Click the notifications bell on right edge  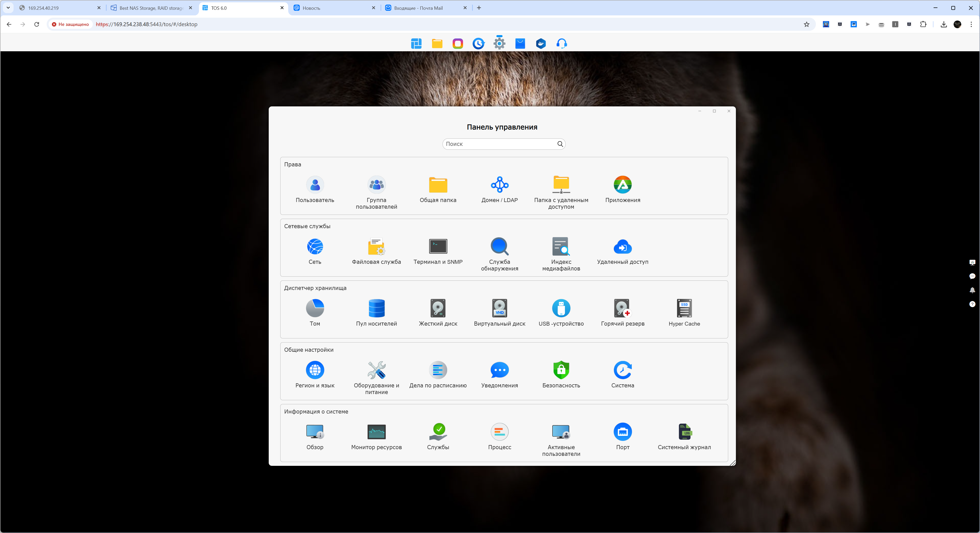point(972,290)
